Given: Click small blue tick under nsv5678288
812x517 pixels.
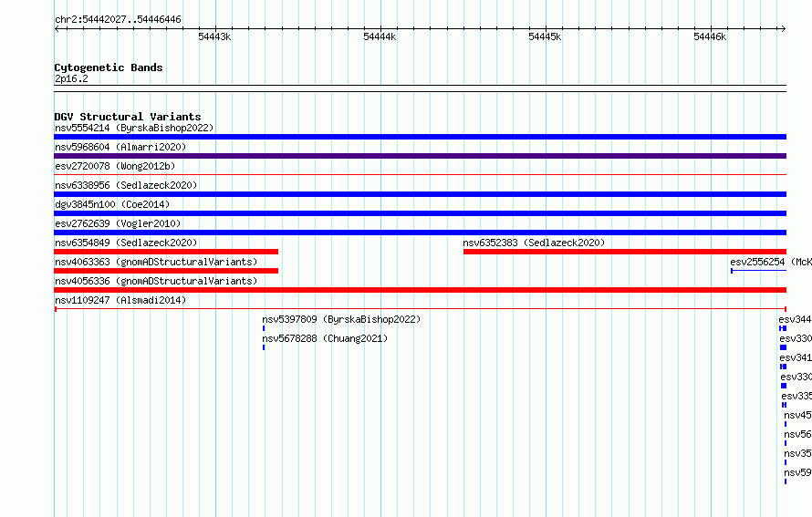Looking at the screenshot, I should point(264,347).
